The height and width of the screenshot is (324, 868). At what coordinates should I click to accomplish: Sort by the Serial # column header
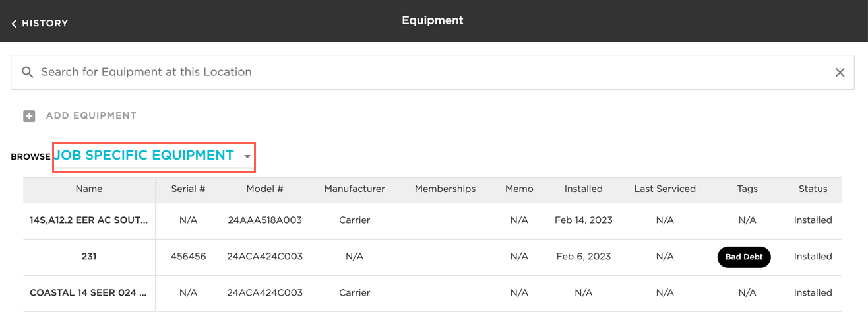coord(188,189)
